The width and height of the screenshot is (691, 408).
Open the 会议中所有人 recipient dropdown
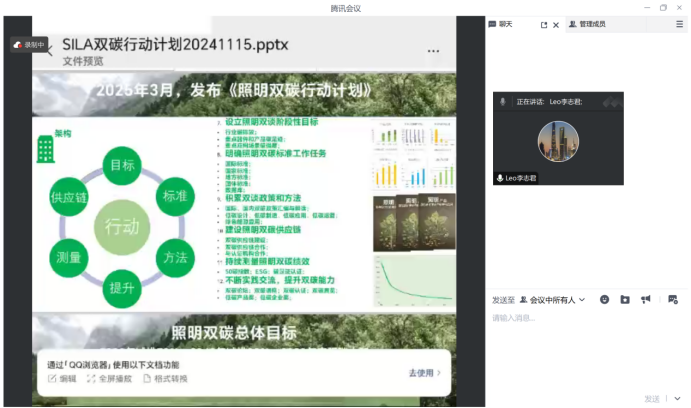(x=553, y=300)
